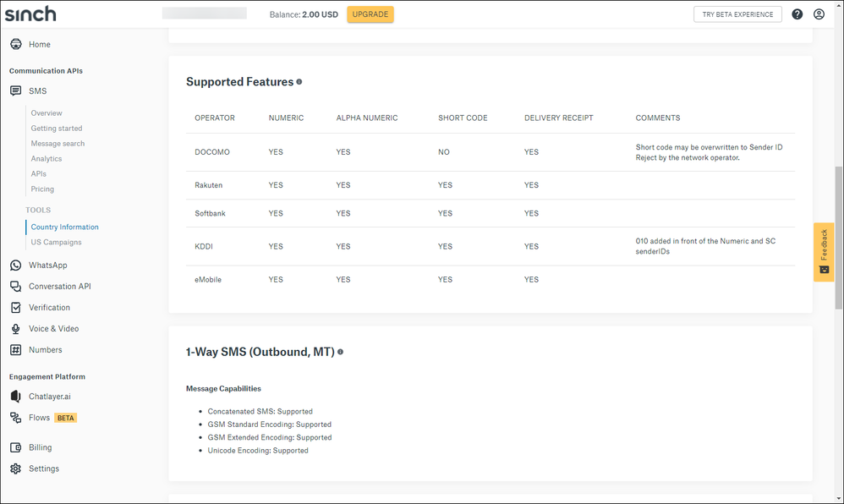Open Message search page
Viewport: 844px width, 504px height.
(x=58, y=143)
